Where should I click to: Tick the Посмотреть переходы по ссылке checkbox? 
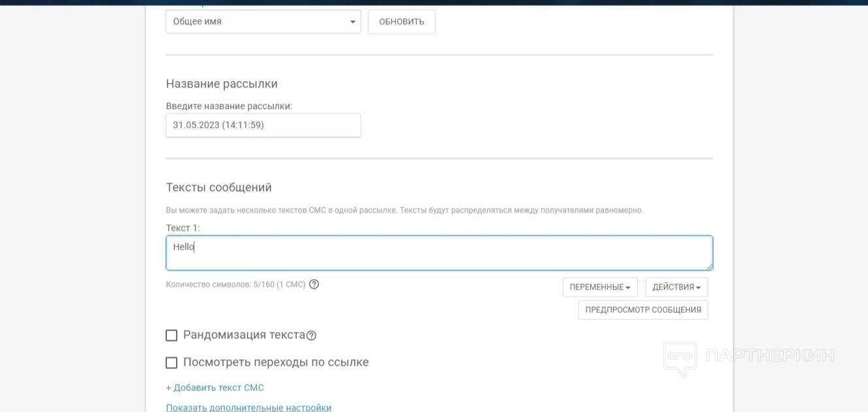pos(172,362)
